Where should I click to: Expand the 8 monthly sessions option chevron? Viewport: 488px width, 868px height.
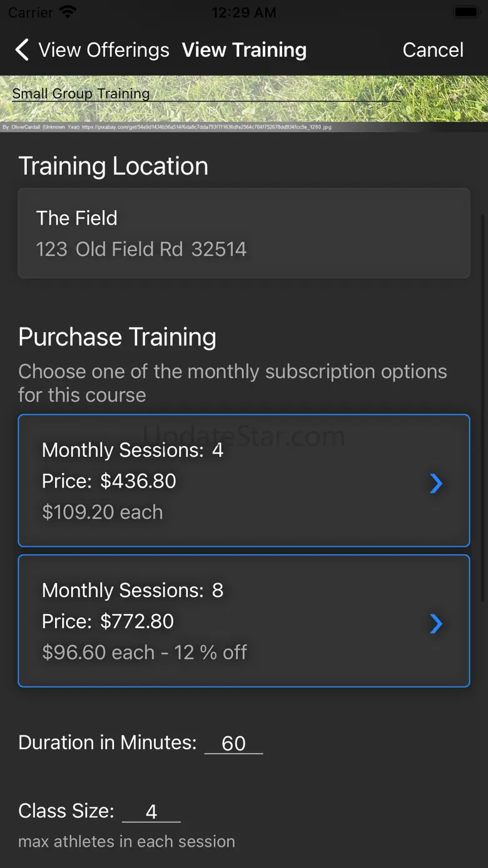[x=436, y=623]
